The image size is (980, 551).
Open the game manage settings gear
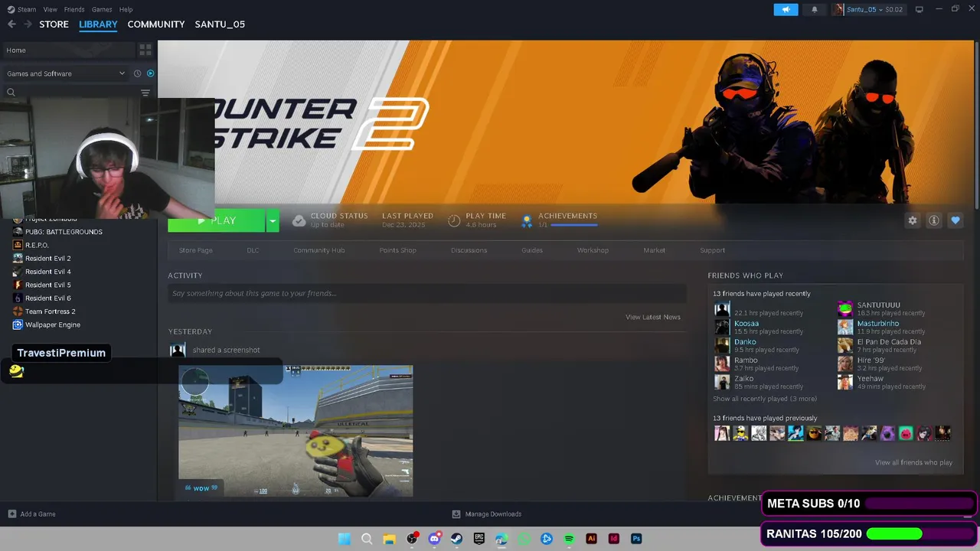pos(913,220)
